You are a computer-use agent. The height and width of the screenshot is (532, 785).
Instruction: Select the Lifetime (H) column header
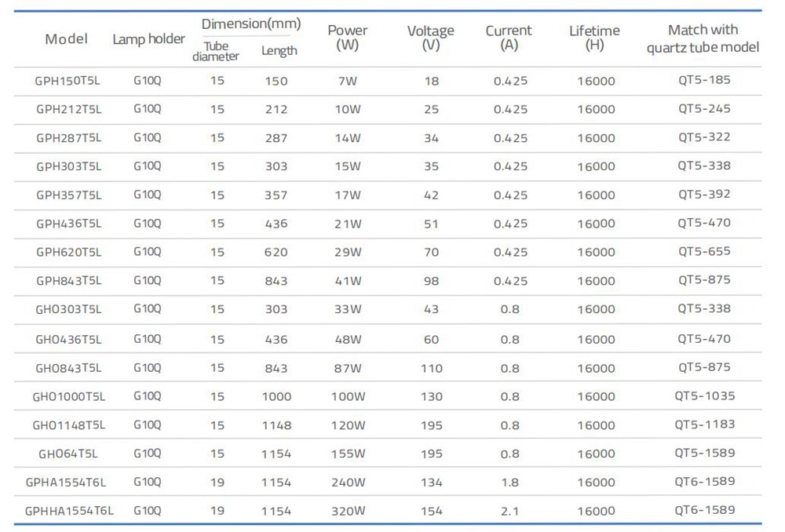click(x=594, y=38)
